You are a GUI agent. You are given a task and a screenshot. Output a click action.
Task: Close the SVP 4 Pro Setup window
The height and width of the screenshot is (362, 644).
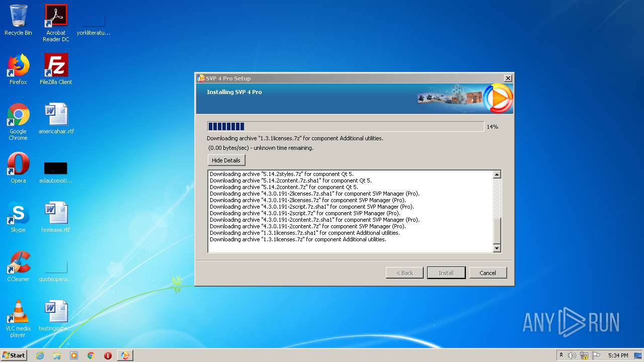508,78
